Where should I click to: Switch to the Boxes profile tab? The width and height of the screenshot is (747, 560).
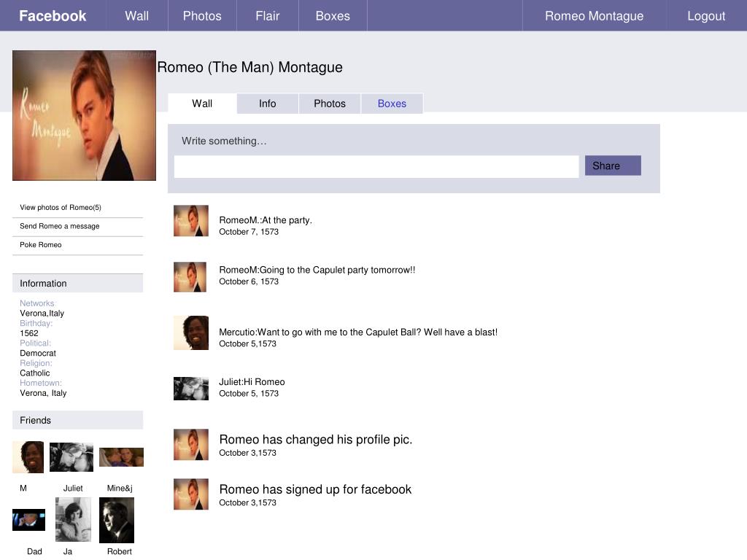[392, 104]
